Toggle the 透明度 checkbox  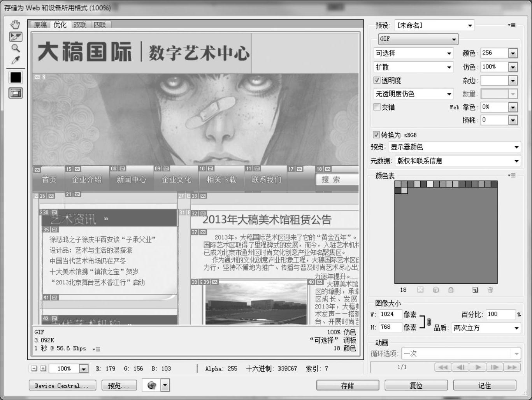coord(377,80)
